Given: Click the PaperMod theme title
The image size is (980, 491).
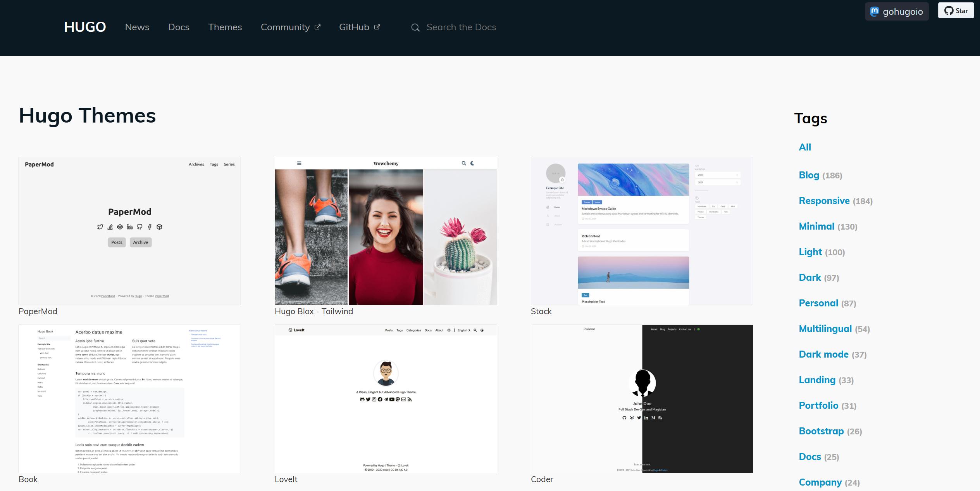Looking at the screenshot, I should tap(38, 311).
